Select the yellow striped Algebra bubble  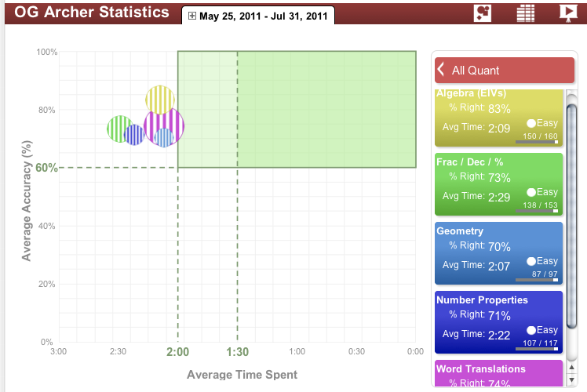160,98
